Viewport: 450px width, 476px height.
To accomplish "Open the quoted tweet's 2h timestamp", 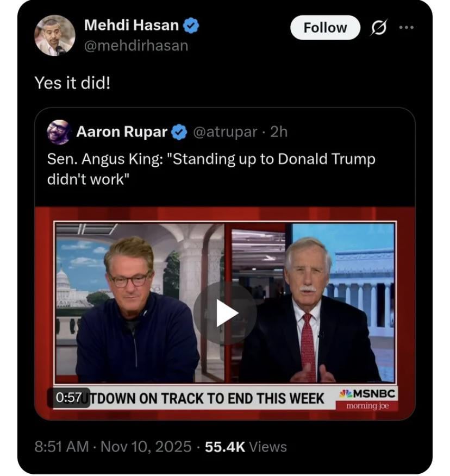I will pyautogui.click(x=279, y=132).
